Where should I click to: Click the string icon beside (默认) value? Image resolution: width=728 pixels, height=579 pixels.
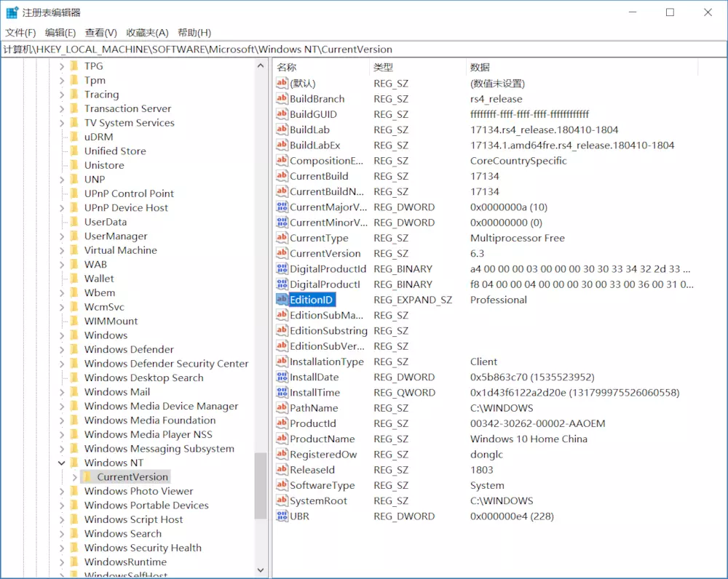click(x=282, y=83)
